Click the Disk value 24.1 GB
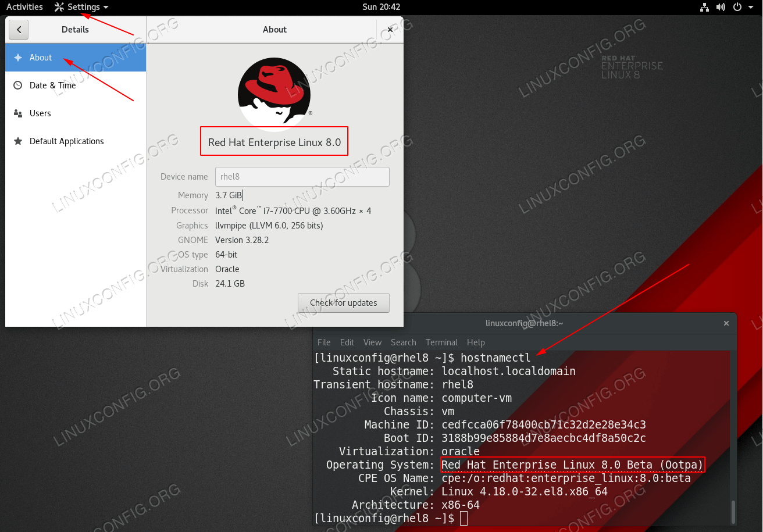This screenshot has height=532, width=763. click(x=230, y=284)
